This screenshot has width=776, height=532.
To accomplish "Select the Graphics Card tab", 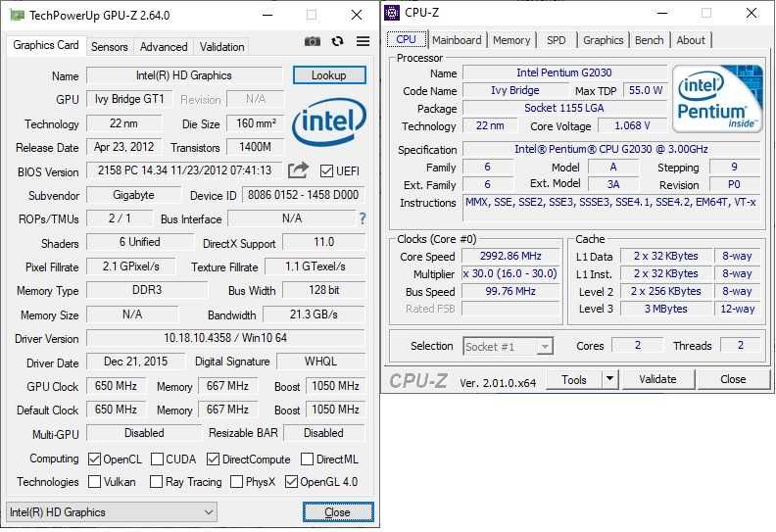I will click(x=46, y=45).
